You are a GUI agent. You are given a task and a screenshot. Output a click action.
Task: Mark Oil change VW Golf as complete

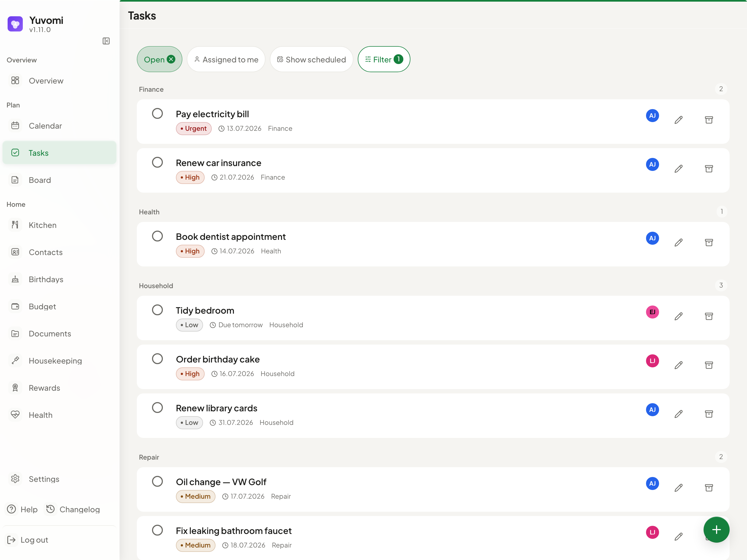157,481
